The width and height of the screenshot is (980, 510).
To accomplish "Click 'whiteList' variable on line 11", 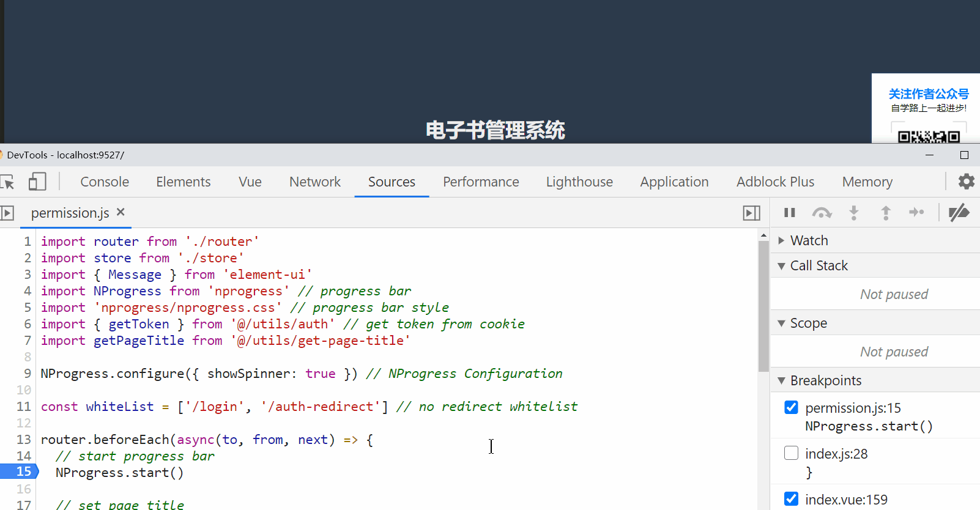I will point(120,407).
